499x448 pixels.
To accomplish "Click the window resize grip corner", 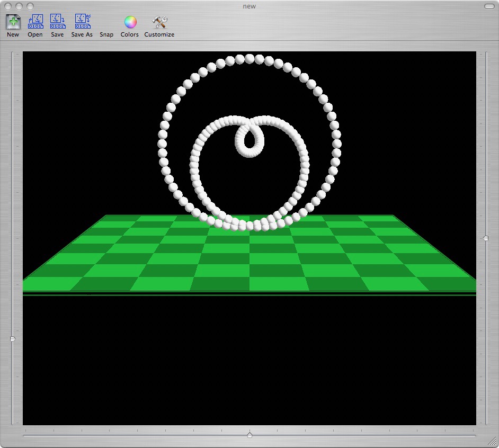I will point(493,441).
